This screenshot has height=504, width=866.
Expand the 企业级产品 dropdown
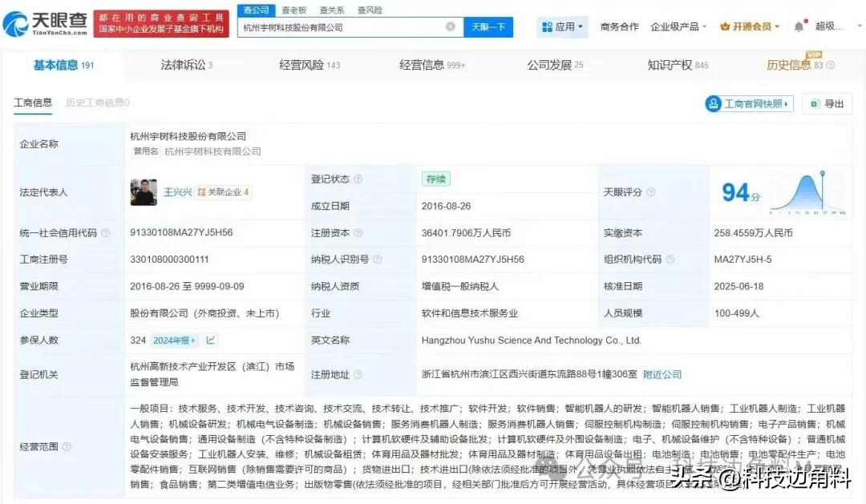pyautogui.click(x=678, y=26)
